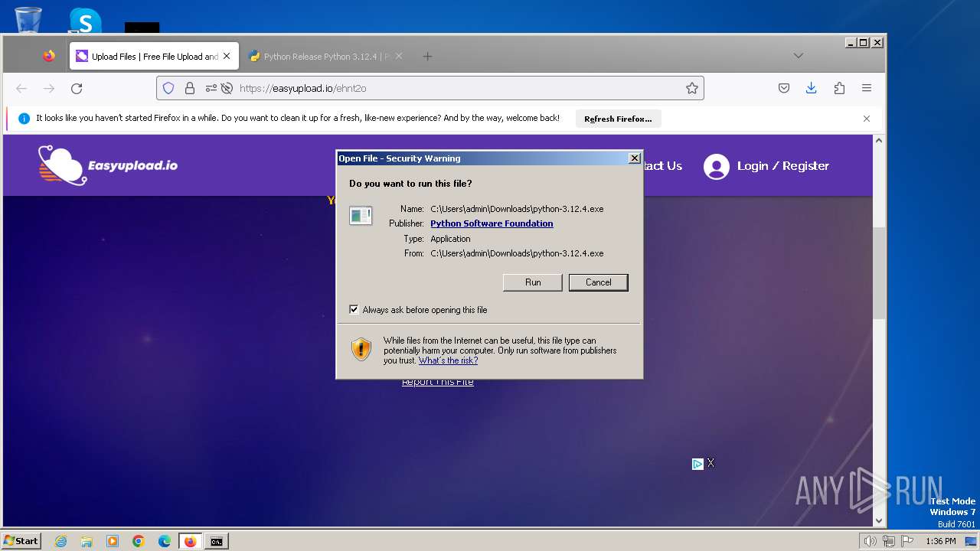Open the Firefox application menu

[867, 88]
